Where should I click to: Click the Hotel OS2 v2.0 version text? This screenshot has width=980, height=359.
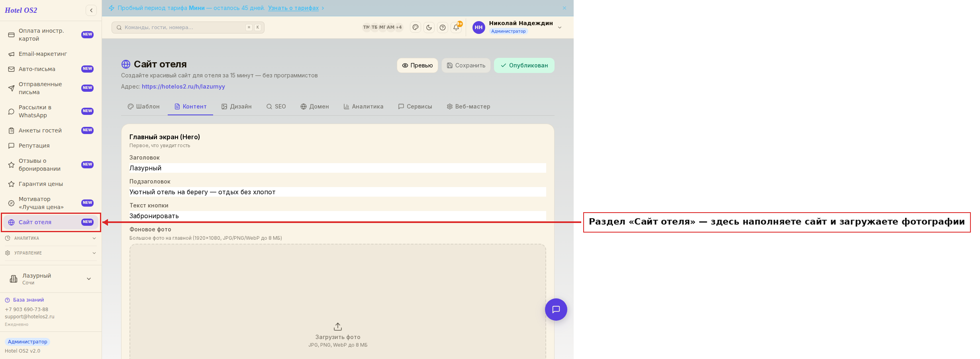[x=23, y=351]
